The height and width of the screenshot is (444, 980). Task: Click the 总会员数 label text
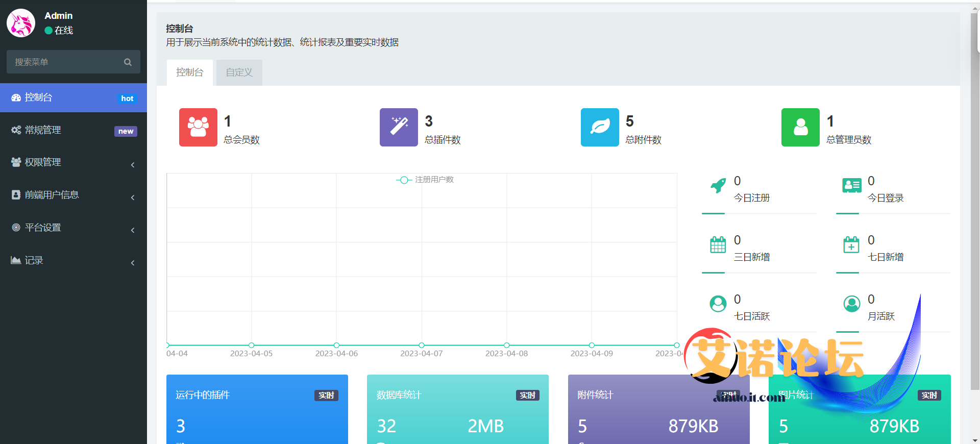click(x=242, y=140)
